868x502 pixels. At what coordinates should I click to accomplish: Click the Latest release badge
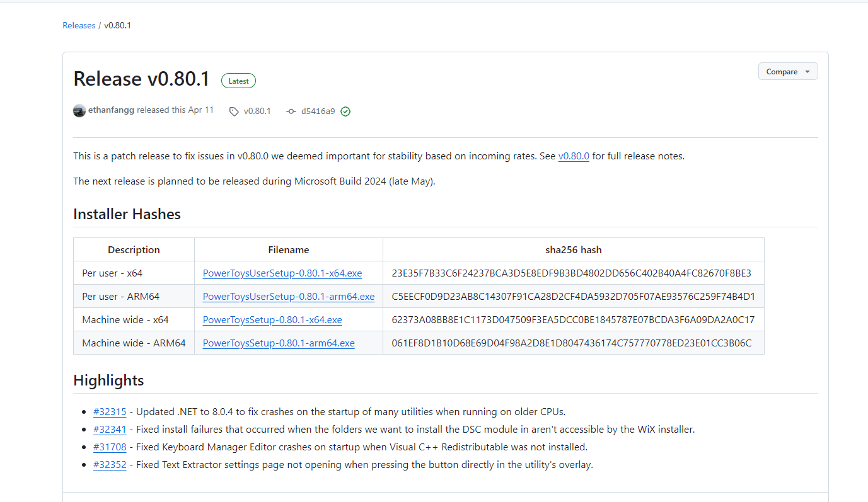[238, 81]
